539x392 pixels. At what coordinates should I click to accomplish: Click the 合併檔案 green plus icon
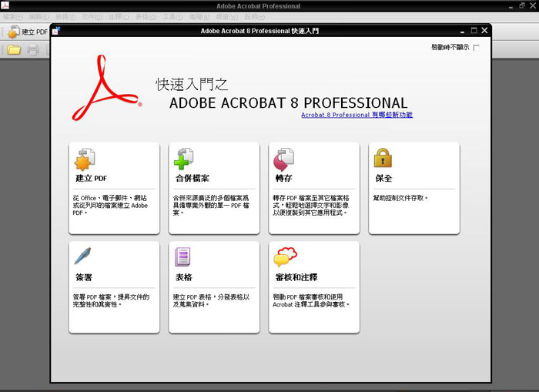point(184,159)
